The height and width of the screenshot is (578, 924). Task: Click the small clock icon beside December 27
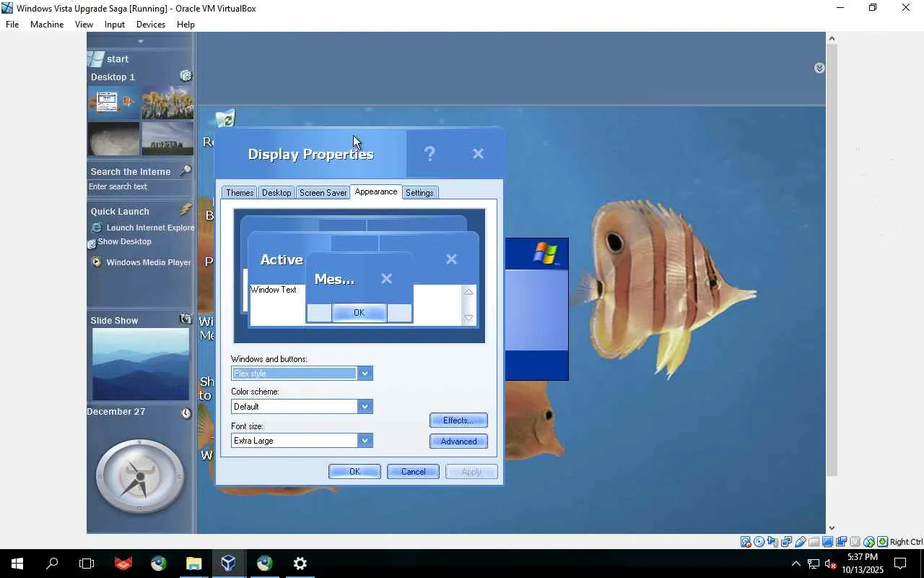point(186,413)
